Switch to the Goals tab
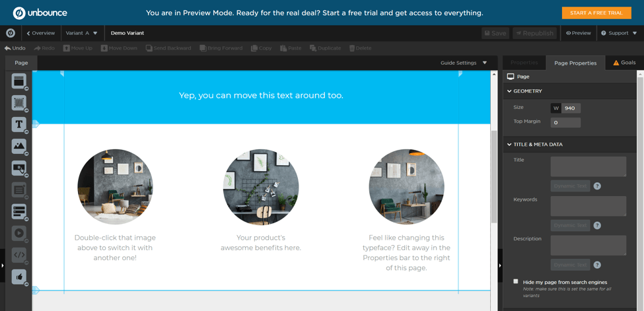644x311 pixels. pos(624,63)
